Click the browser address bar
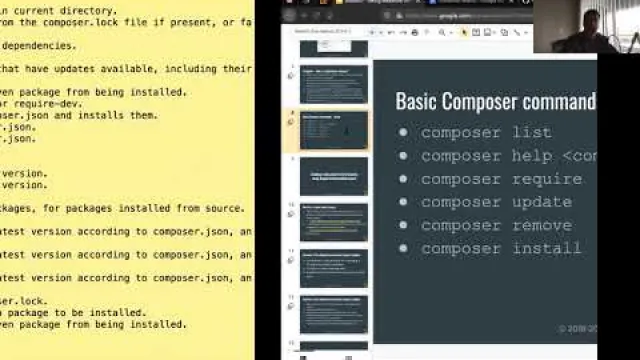Screen dimensions: 640x360 coord(461,16)
